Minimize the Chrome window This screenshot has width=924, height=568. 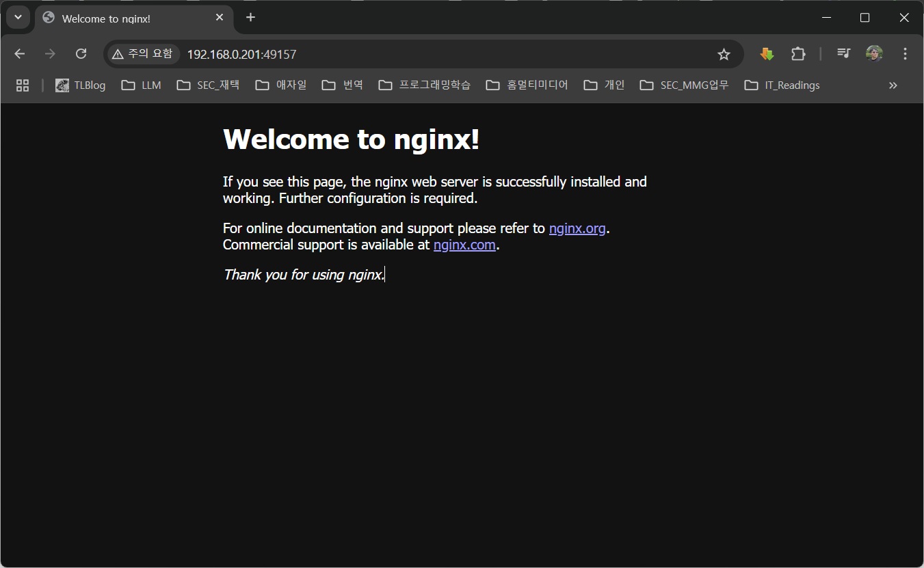827,18
